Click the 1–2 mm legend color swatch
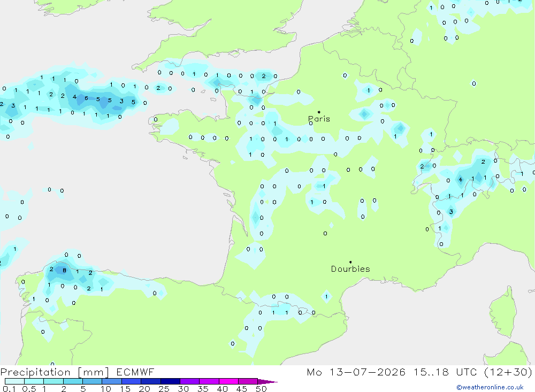The width and height of the screenshot is (535, 392). click(x=53, y=381)
